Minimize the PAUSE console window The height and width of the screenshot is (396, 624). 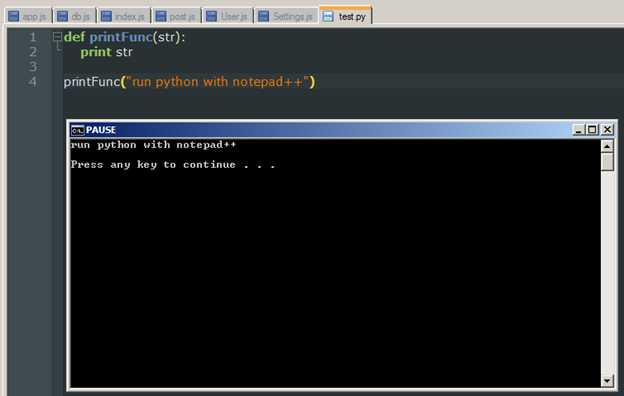(x=578, y=130)
